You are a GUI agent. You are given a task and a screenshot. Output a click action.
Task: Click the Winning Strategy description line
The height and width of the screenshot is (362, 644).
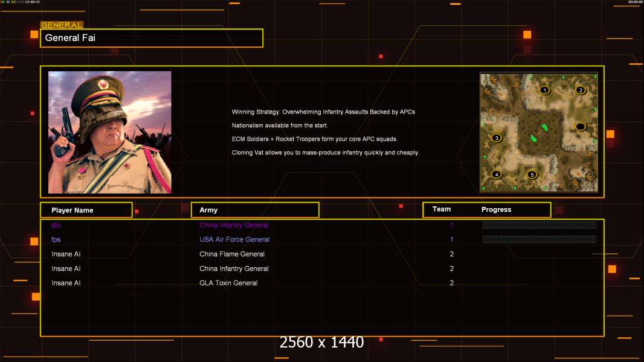coord(323,112)
